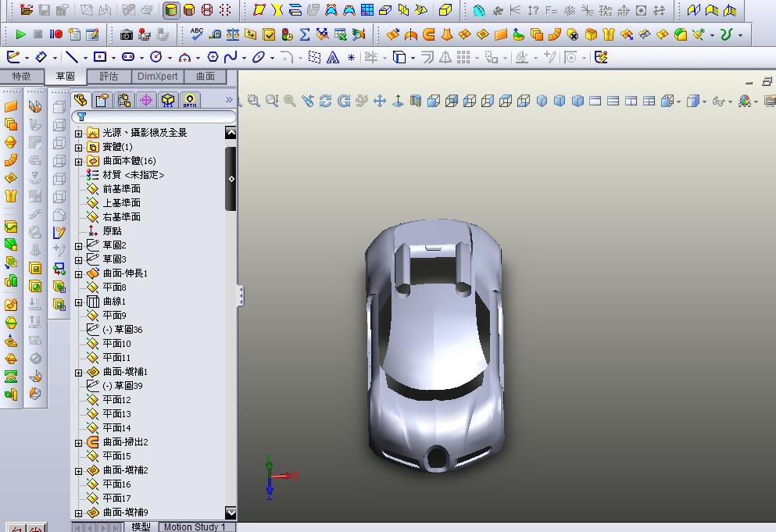This screenshot has height=532, width=776.
Task: Switch to the 模型 bottom tab
Action: [141, 527]
